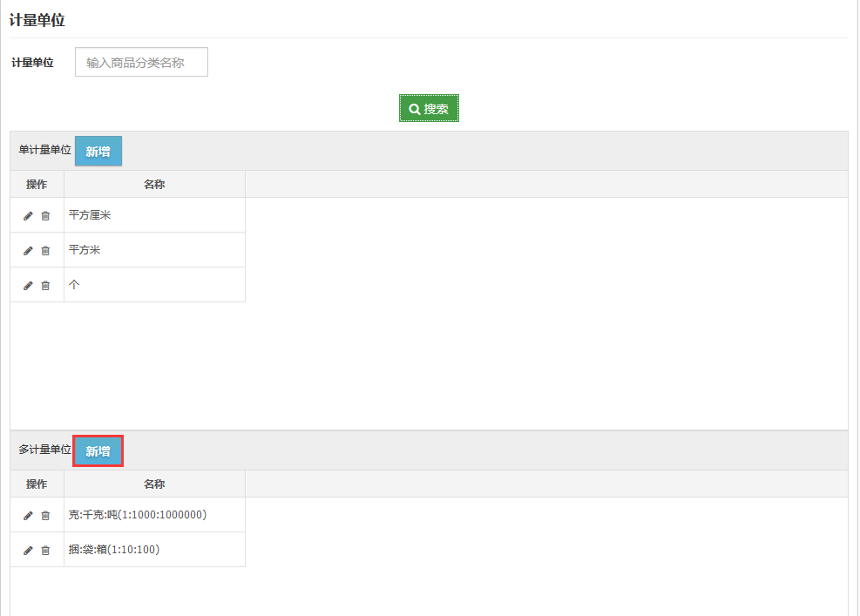Edit the 个 unit entry
Image resolution: width=860 pixels, height=616 pixels.
pyautogui.click(x=28, y=286)
